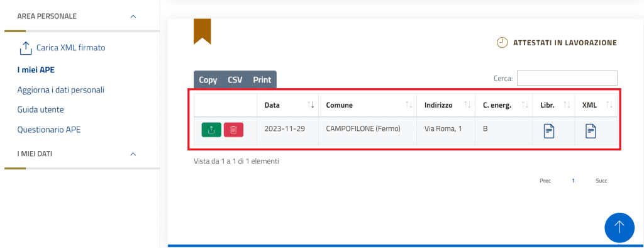Open Guida utente in sidebar

click(40, 110)
